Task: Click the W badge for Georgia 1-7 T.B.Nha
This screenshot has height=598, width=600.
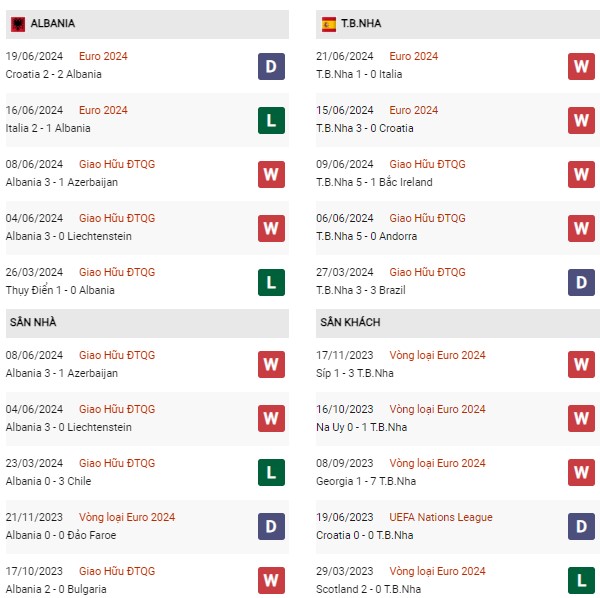Action: 581,473
